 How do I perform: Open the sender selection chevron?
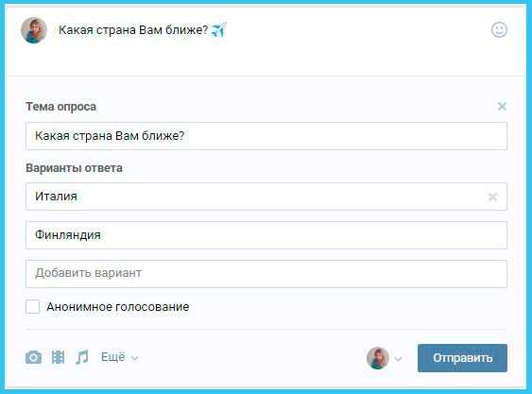point(399,359)
